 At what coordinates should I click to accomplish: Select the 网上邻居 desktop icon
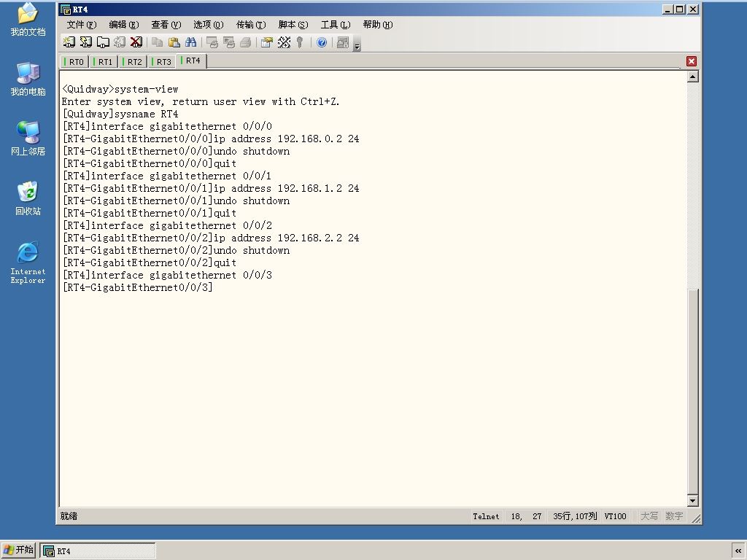coord(28,139)
